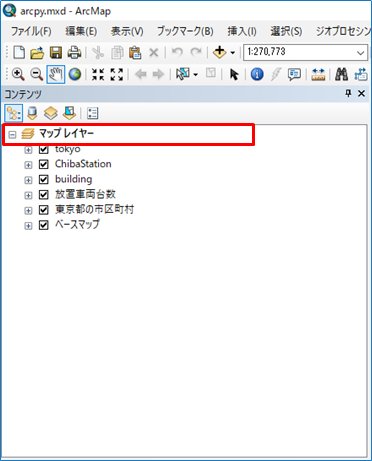
Task: Select the 東京都の市区町村 layer name
Action: pyautogui.click(x=94, y=210)
